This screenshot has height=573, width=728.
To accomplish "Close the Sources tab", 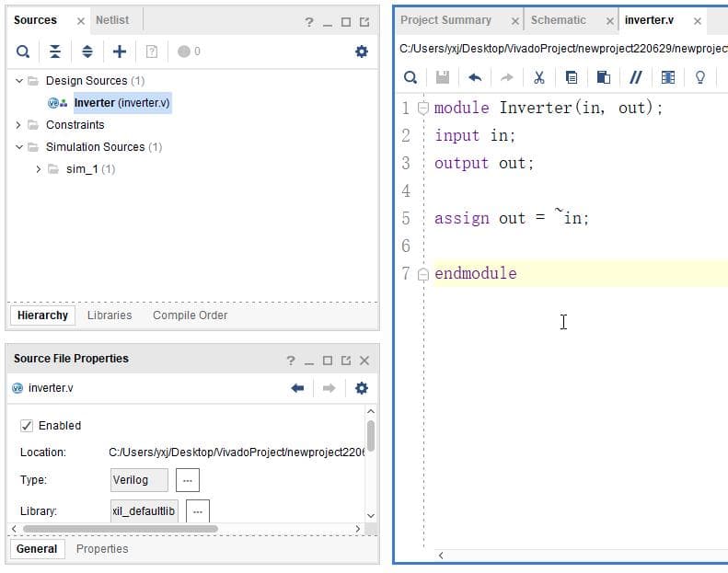I will tap(81, 21).
